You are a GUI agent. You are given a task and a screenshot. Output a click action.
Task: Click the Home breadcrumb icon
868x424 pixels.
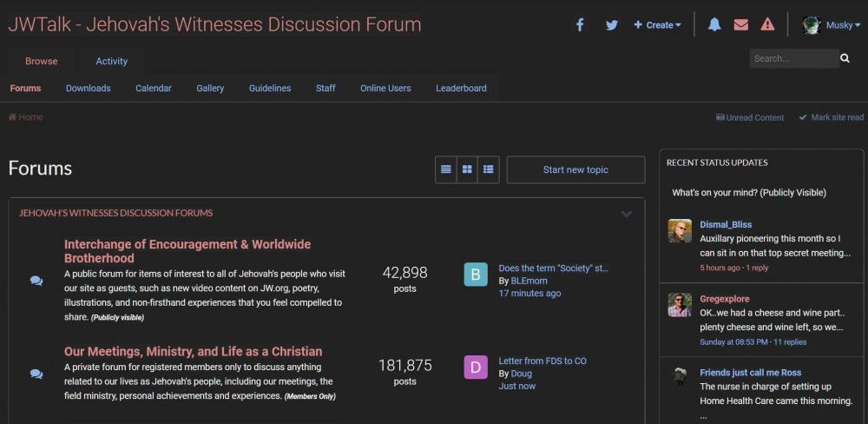tap(13, 117)
